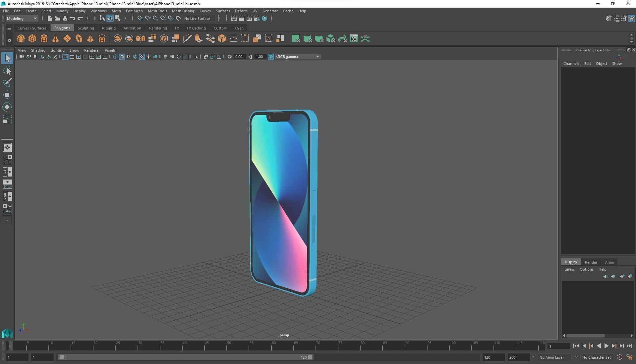Screen dimensions: 636x364
Task: Create a polygon cube from the shelf
Action: [x=32, y=39]
